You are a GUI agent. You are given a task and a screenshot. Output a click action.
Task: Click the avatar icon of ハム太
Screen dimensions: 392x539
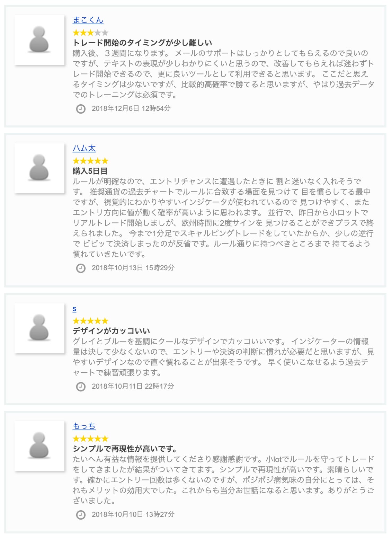(x=39, y=168)
